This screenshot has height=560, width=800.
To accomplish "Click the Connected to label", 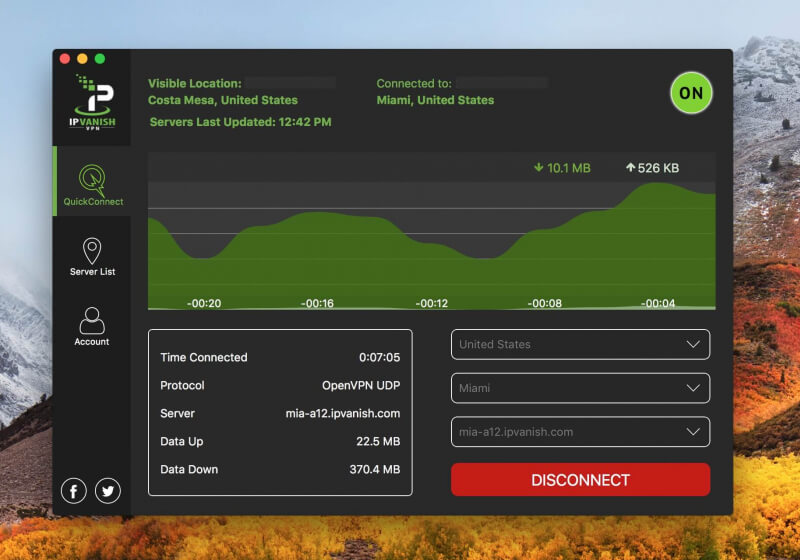I will click(414, 83).
